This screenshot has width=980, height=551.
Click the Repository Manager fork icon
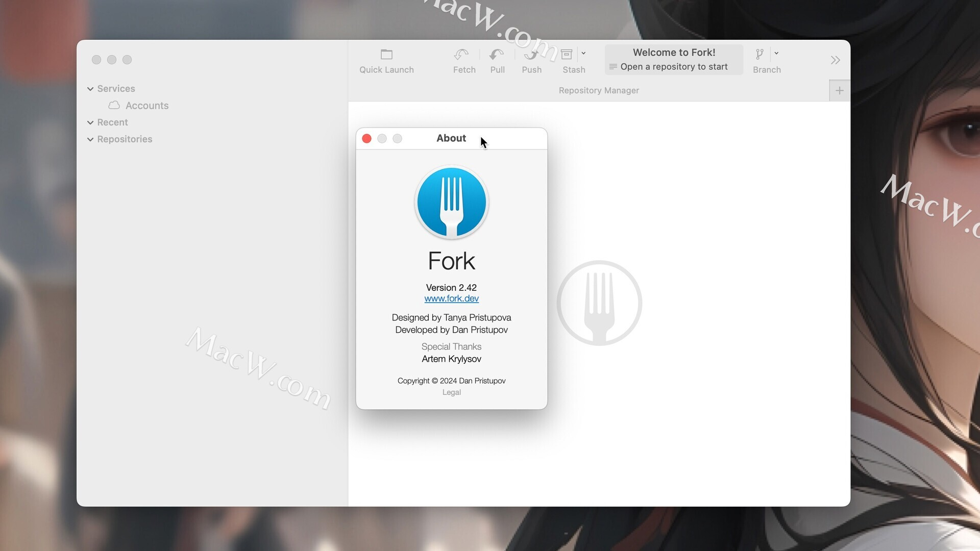click(x=598, y=302)
